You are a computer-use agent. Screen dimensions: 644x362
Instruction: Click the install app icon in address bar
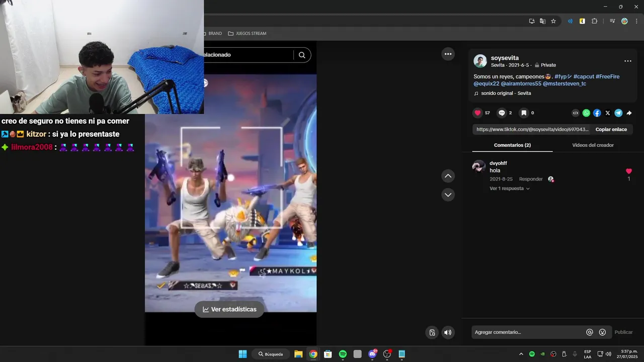click(532, 21)
